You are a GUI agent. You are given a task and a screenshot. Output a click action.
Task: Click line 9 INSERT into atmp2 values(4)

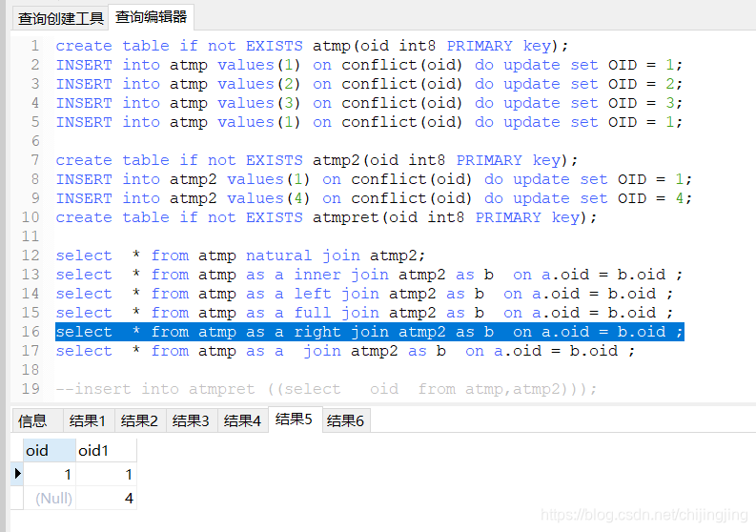click(x=374, y=198)
